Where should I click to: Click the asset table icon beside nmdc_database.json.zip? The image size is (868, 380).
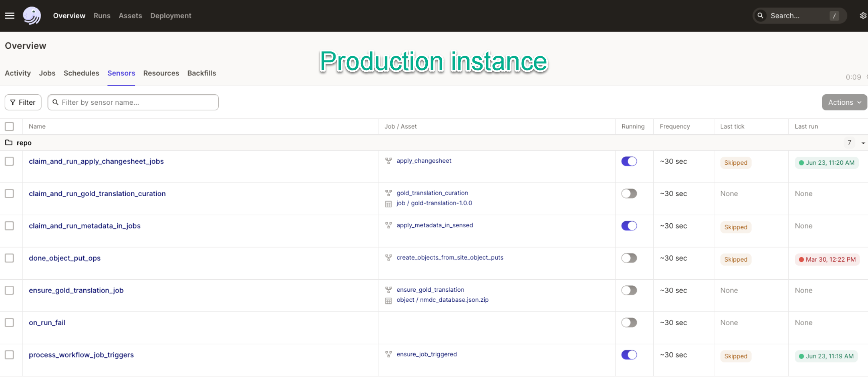[389, 301]
